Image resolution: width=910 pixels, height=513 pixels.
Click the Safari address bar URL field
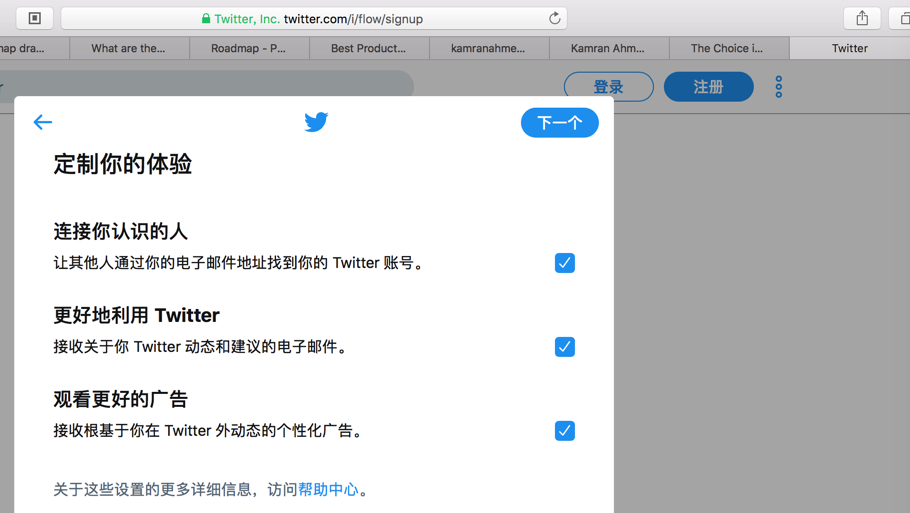314,19
